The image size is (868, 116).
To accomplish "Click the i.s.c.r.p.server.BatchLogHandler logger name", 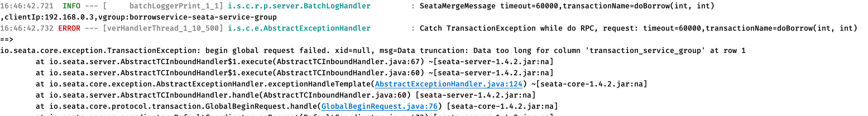I will (299, 6).
